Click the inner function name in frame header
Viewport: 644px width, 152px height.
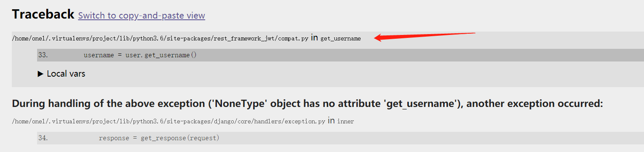(x=345, y=121)
